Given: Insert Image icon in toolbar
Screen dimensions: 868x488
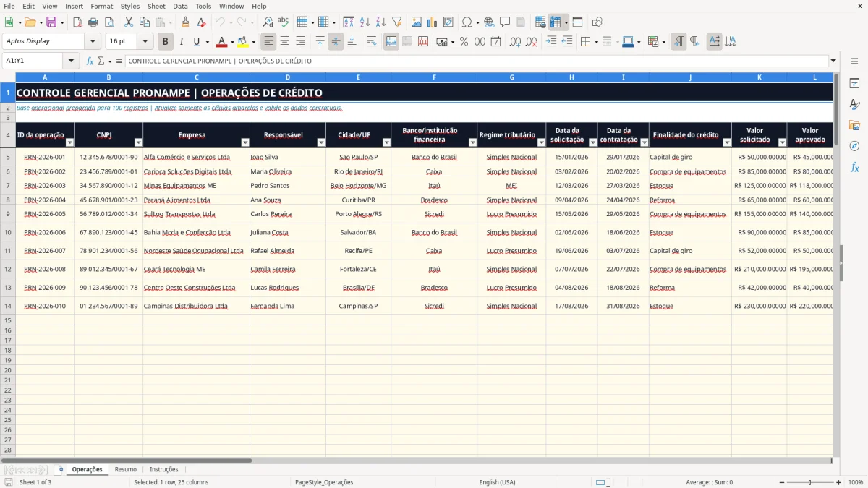Looking at the screenshot, I should pos(416,22).
